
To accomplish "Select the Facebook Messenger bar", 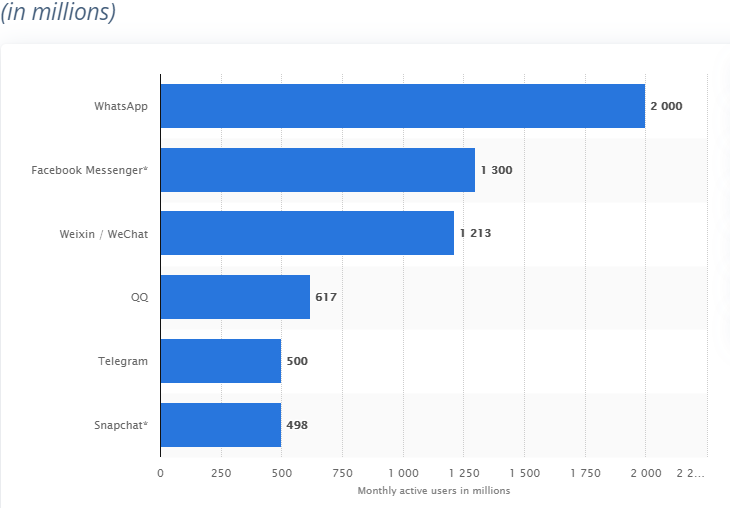I will [x=318, y=170].
